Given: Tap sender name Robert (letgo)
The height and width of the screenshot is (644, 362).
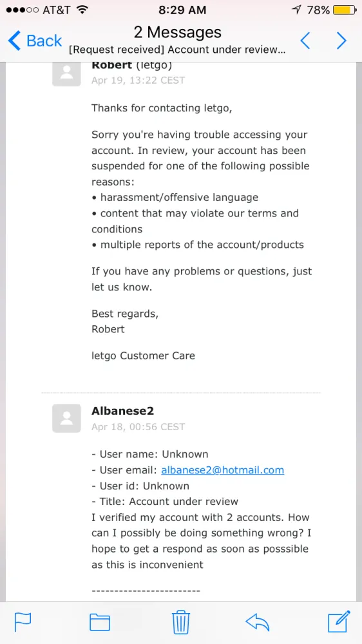Looking at the screenshot, I should click(131, 65).
